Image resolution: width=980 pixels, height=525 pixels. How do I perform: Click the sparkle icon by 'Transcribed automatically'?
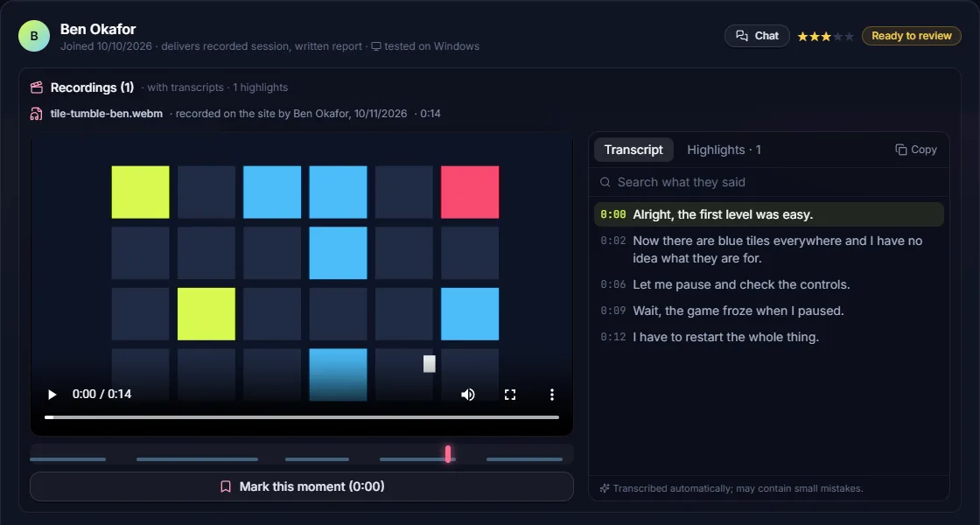tap(605, 489)
